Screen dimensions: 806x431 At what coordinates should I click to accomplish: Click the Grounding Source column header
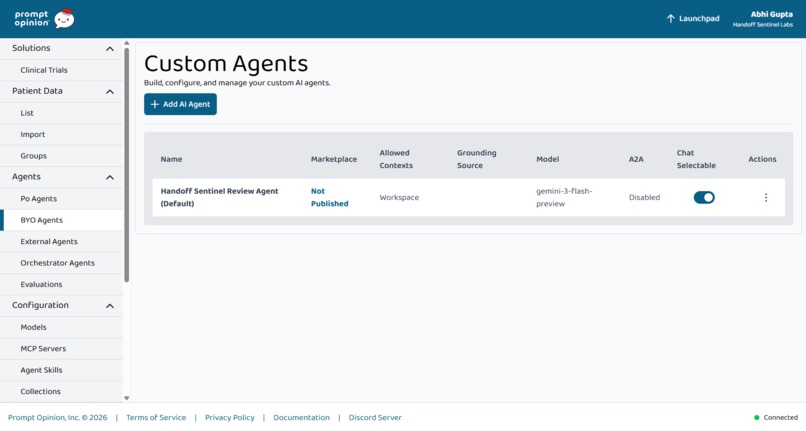pos(477,159)
